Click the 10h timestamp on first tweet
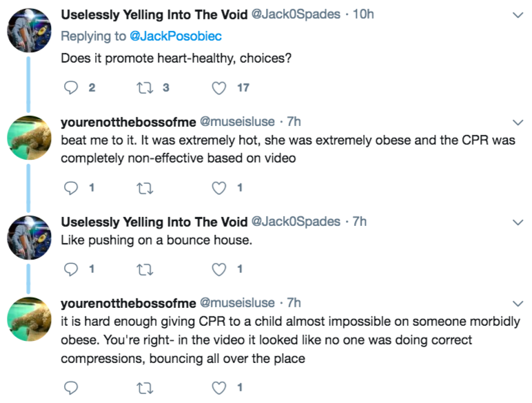This screenshot has height=403, width=532. point(363,15)
